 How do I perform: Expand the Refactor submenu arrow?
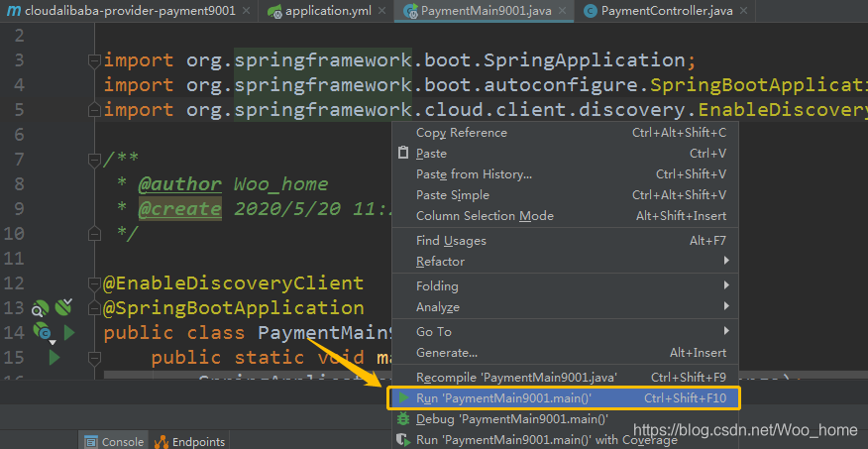[x=727, y=261]
